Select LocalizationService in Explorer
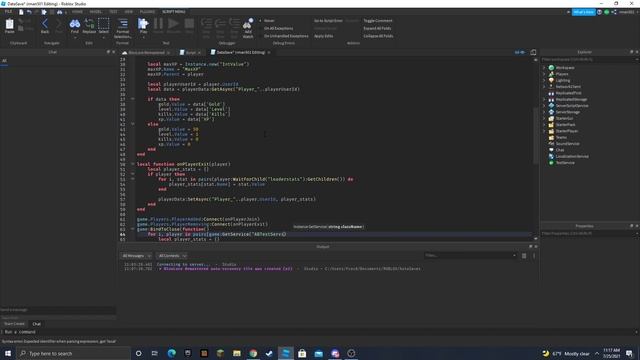The width and height of the screenshot is (640, 360). [x=572, y=156]
